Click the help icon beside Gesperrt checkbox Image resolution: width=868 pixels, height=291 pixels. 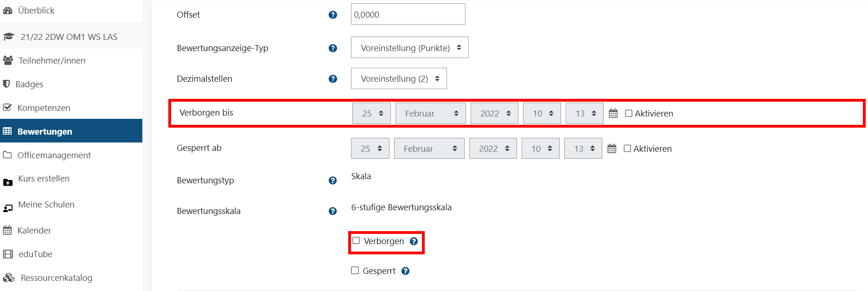[x=405, y=271]
